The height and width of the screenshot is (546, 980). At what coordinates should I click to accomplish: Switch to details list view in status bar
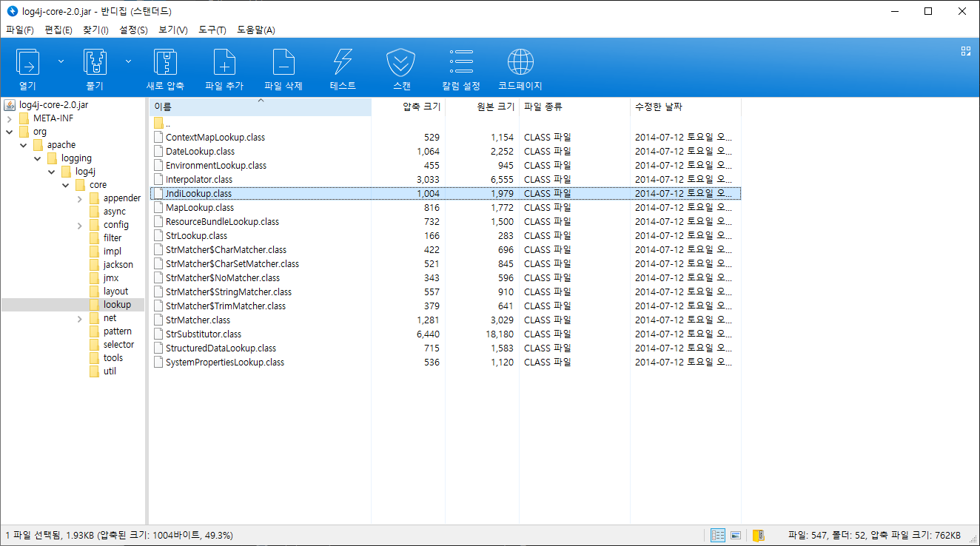pos(717,535)
